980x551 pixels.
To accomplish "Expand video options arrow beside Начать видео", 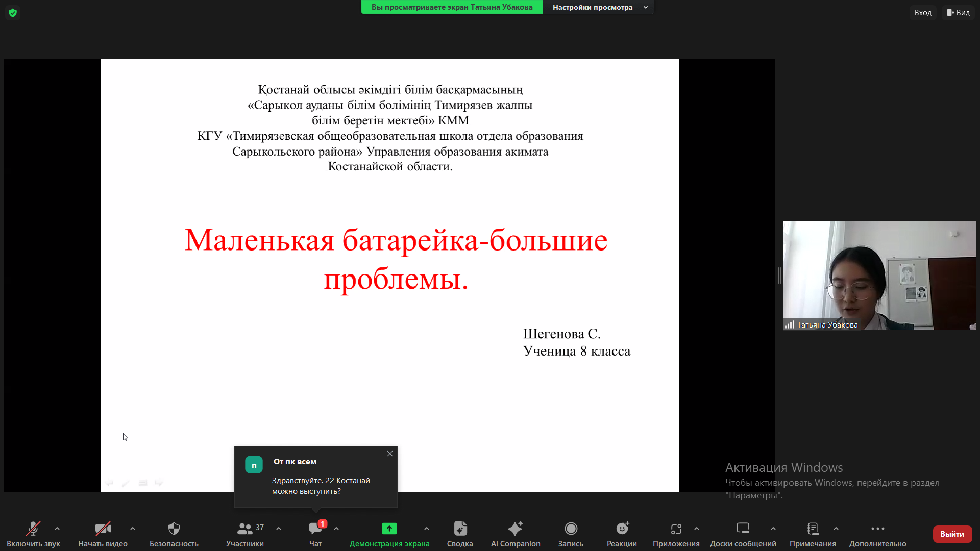I will coord(133,529).
